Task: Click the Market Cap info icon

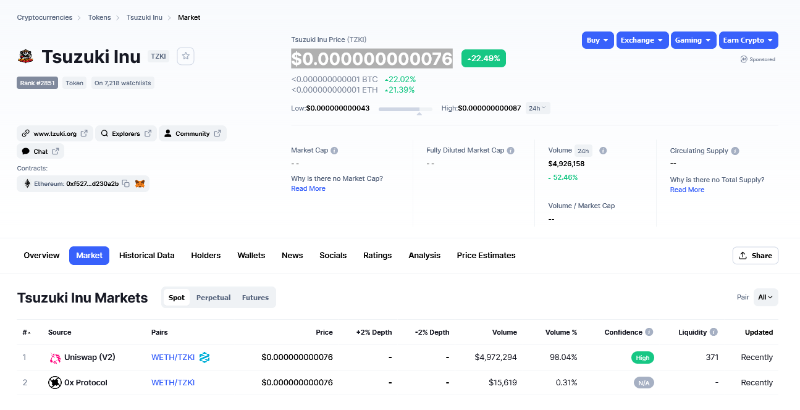Action: pos(334,151)
